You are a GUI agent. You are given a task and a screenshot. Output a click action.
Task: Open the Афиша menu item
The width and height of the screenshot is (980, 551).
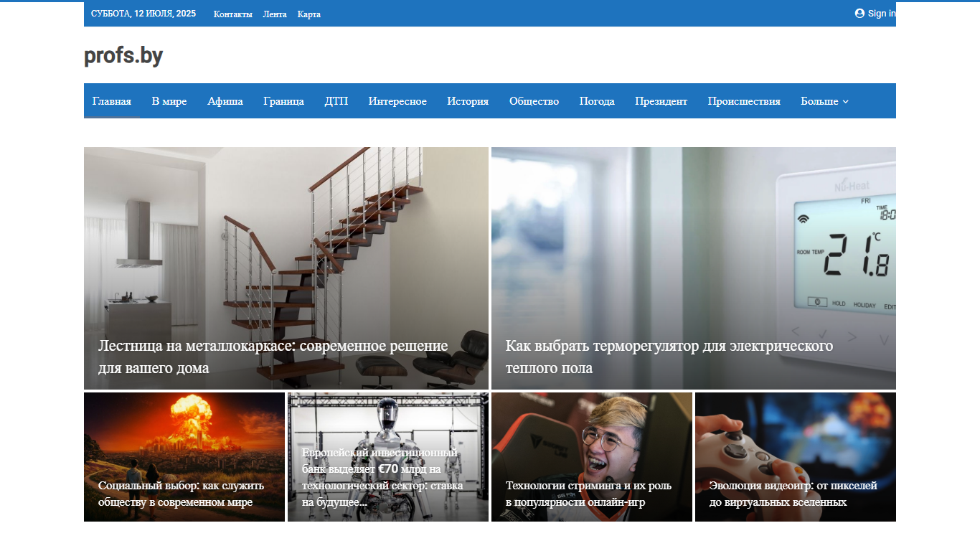[225, 101]
